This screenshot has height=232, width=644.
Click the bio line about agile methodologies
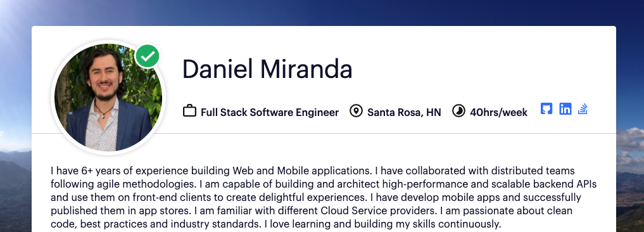tap(324, 184)
